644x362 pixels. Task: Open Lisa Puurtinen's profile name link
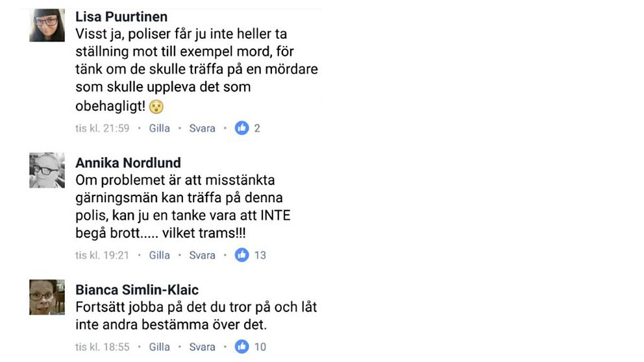pos(121,17)
